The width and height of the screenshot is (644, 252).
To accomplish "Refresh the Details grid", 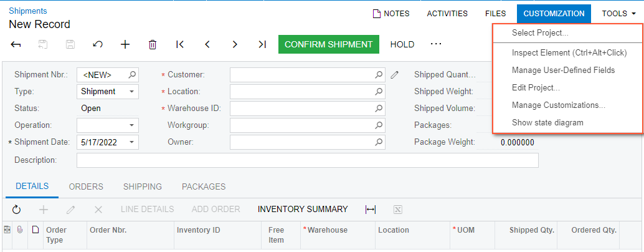I will point(17,210).
